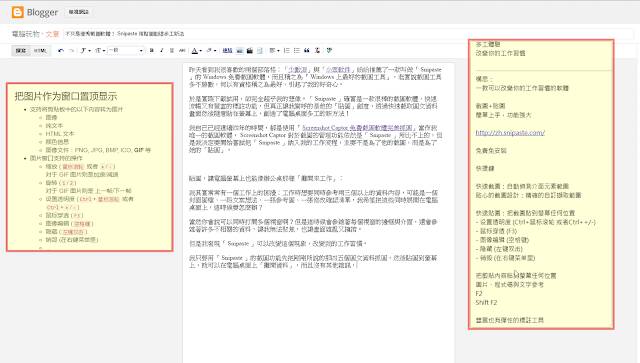This screenshot has height=363, width=640.
Task: Insert a video using the toolbar icon
Action: (x=250, y=51)
